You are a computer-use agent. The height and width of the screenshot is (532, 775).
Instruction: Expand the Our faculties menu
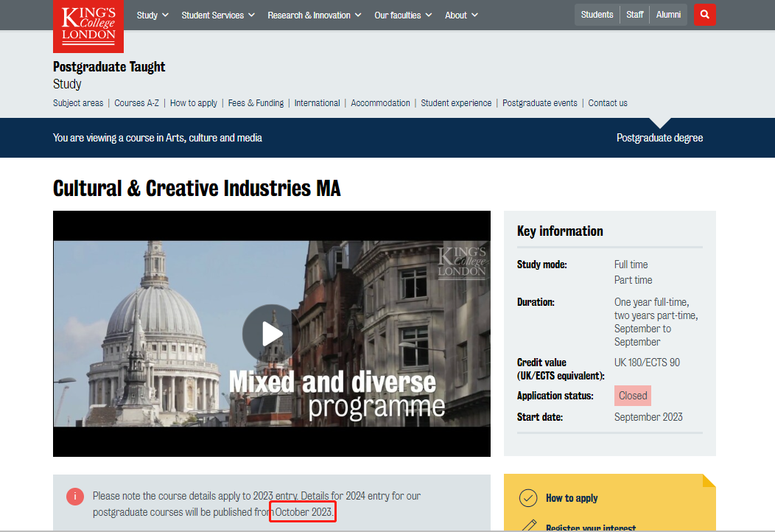pyautogui.click(x=403, y=15)
